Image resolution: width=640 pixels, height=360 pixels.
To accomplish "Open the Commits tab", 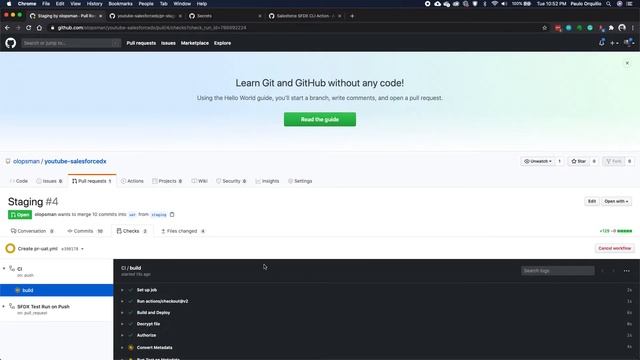I will (85, 231).
